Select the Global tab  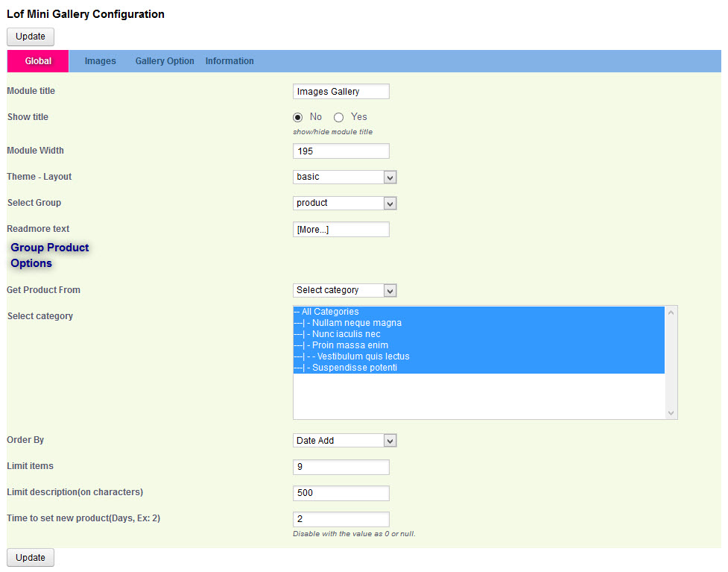pyautogui.click(x=38, y=61)
